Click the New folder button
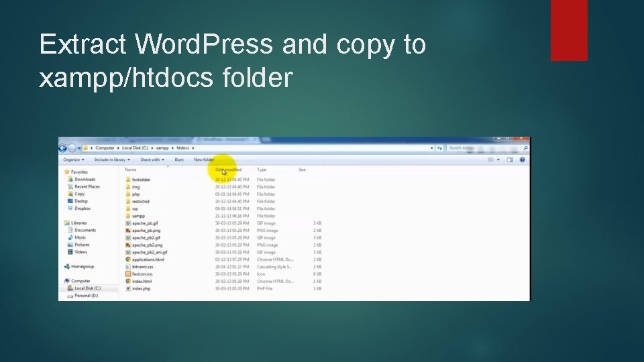644x362 pixels. (x=204, y=160)
